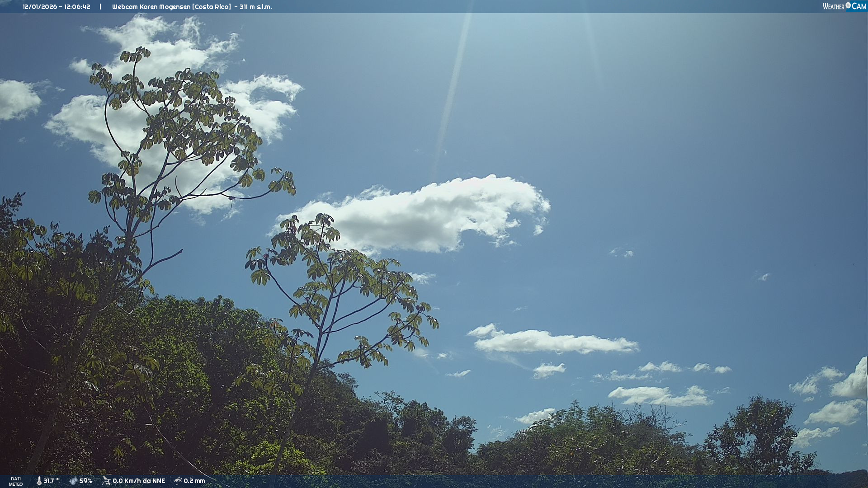Image resolution: width=868 pixels, height=488 pixels.
Task: Click the word CAM in the logo
Action: click(x=859, y=6)
